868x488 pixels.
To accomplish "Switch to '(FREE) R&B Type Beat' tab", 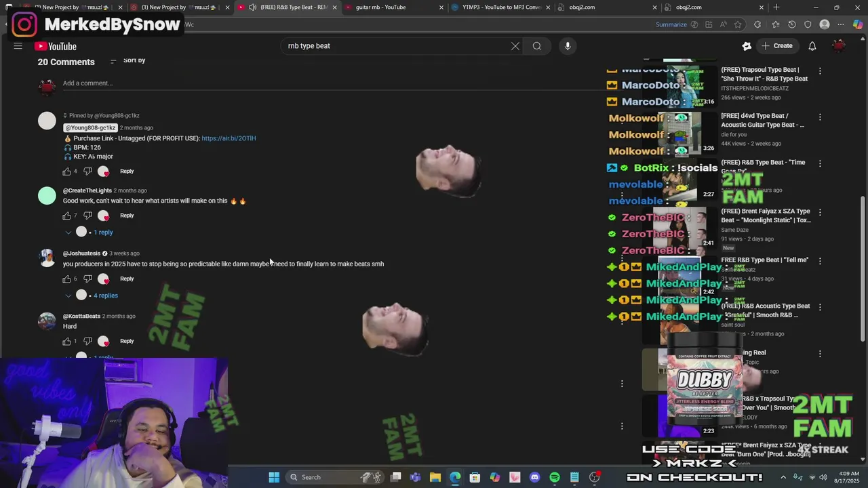I will pyautogui.click(x=288, y=7).
